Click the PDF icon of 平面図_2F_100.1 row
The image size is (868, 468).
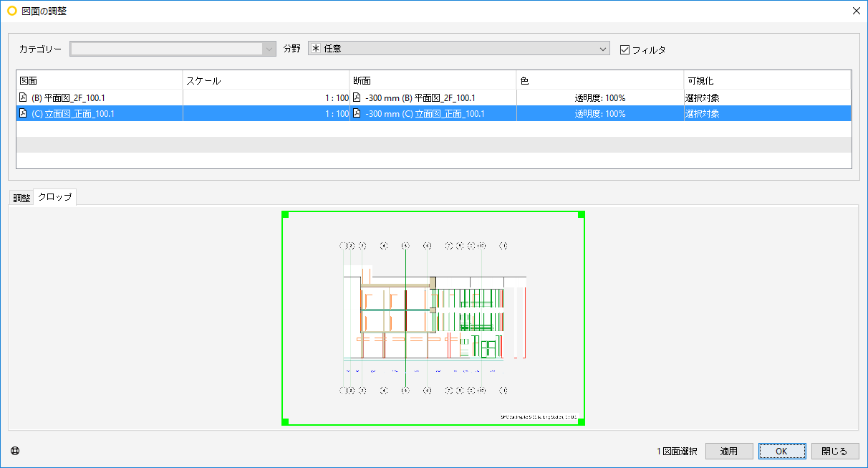[x=23, y=97]
